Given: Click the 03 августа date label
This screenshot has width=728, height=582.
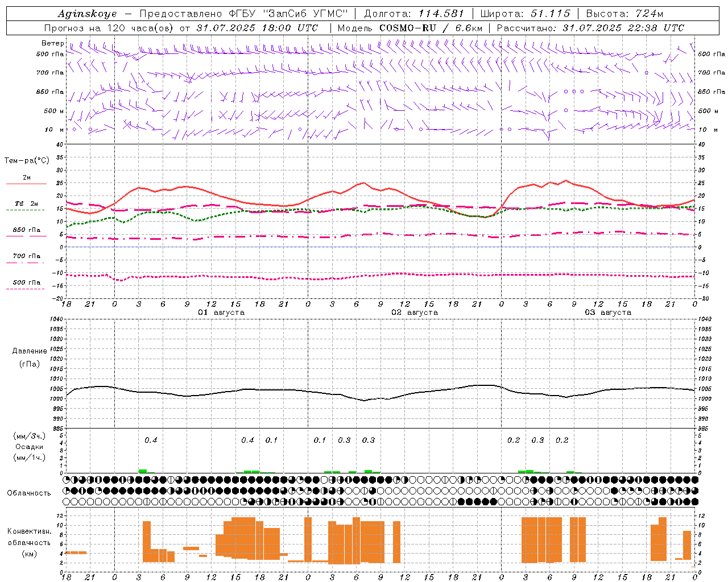Looking at the screenshot, I should click(608, 313).
